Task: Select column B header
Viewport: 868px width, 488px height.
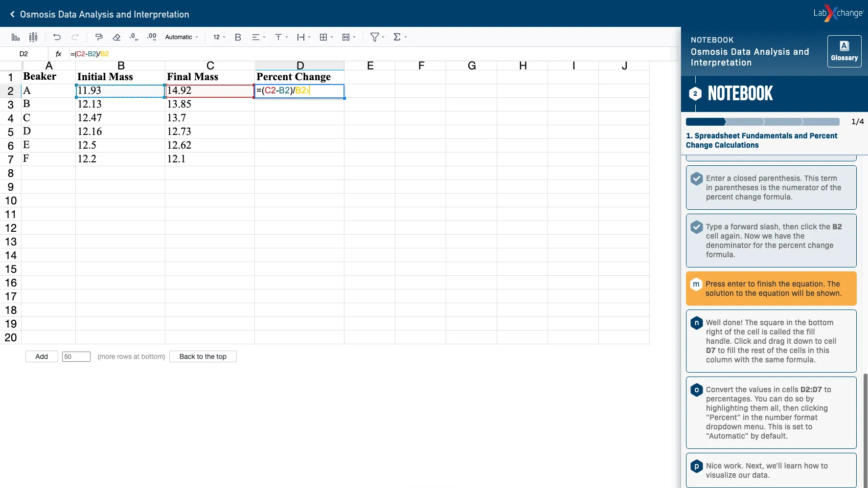Action: 121,66
